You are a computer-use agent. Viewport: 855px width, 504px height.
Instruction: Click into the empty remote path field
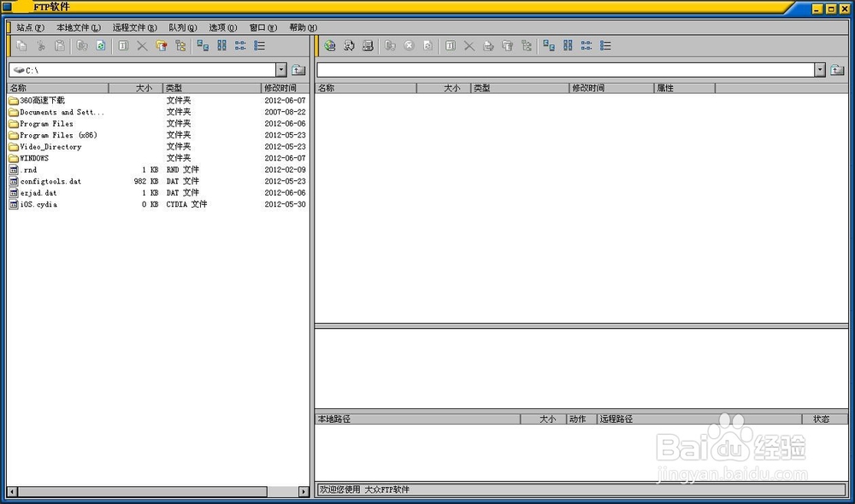click(x=566, y=70)
